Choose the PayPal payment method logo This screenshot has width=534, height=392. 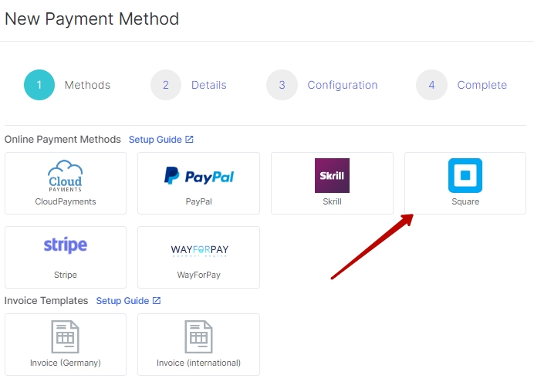coord(198,176)
